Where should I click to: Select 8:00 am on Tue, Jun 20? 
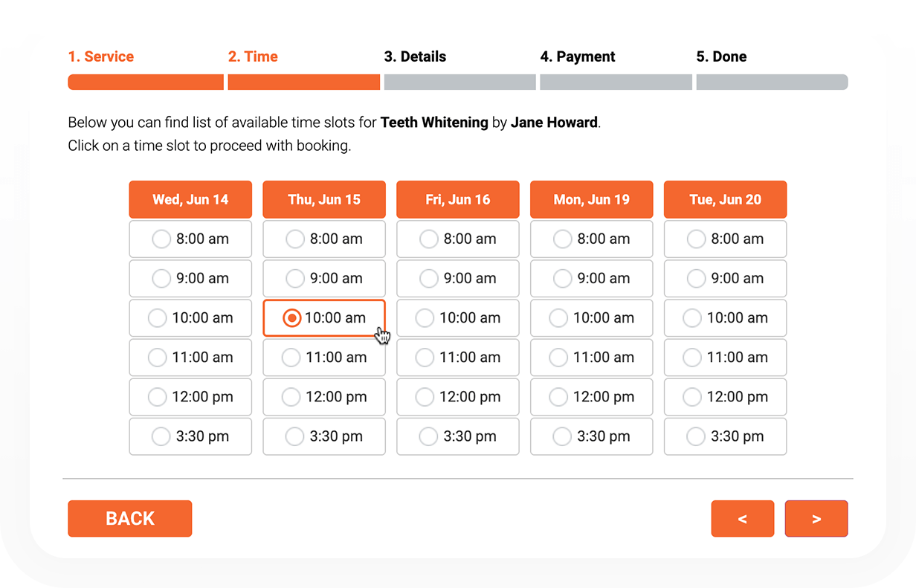pos(725,239)
